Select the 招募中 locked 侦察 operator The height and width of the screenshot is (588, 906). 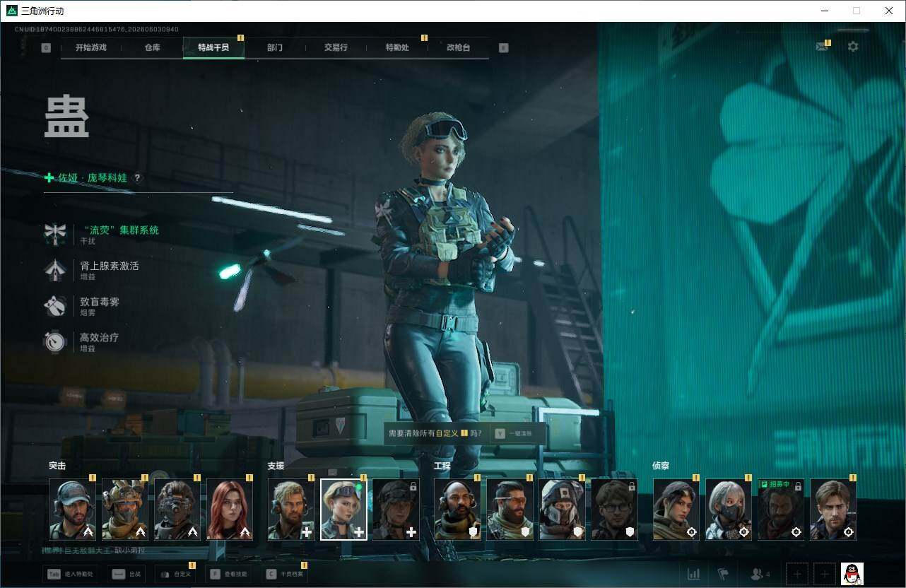pyautogui.click(x=781, y=510)
